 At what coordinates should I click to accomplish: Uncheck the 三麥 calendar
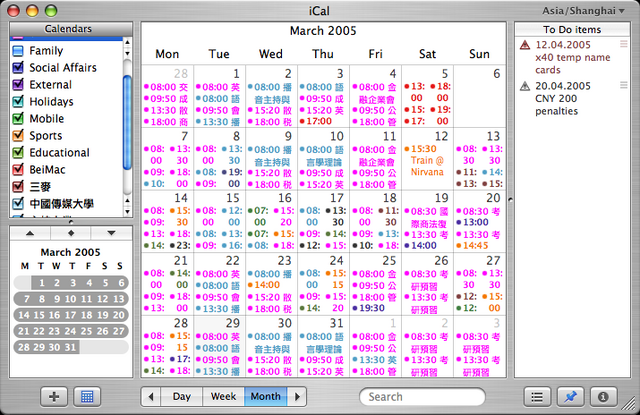tap(18, 186)
